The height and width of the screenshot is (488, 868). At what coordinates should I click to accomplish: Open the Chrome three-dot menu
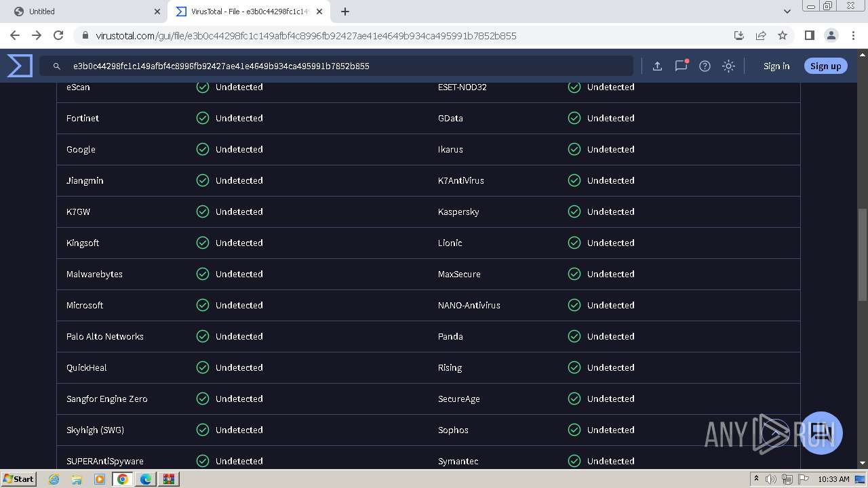click(x=853, y=35)
